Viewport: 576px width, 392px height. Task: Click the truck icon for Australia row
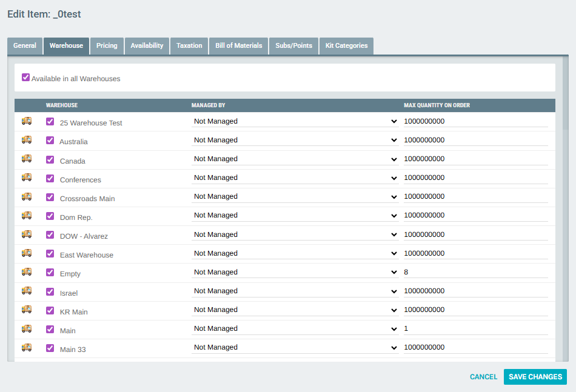click(x=27, y=140)
